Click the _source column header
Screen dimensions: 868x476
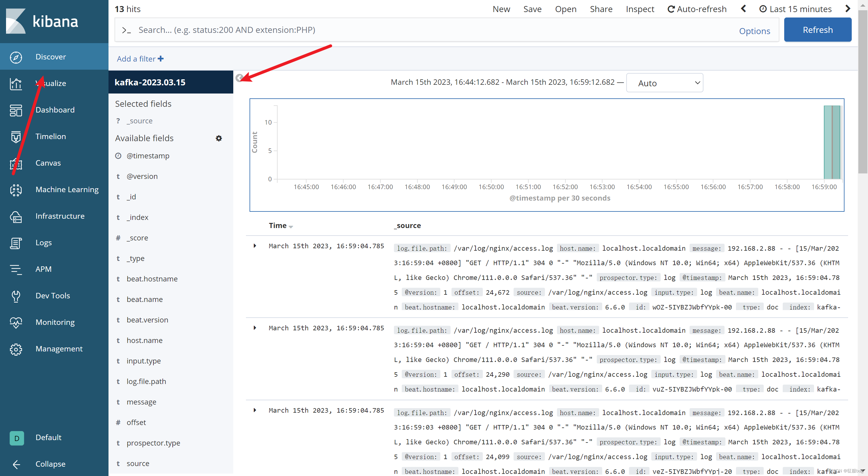(x=407, y=226)
